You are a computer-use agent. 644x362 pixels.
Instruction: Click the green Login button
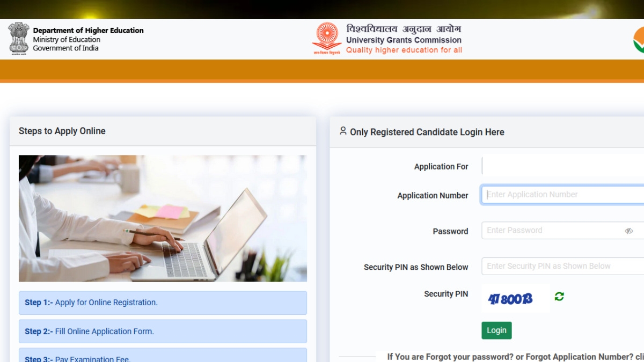pyautogui.click(x=496, y=330)
